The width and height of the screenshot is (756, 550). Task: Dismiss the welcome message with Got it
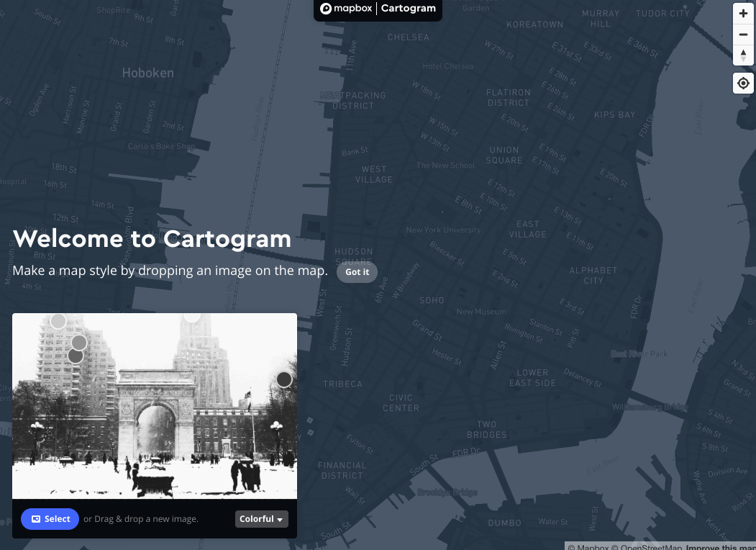[x=357, y=271]
